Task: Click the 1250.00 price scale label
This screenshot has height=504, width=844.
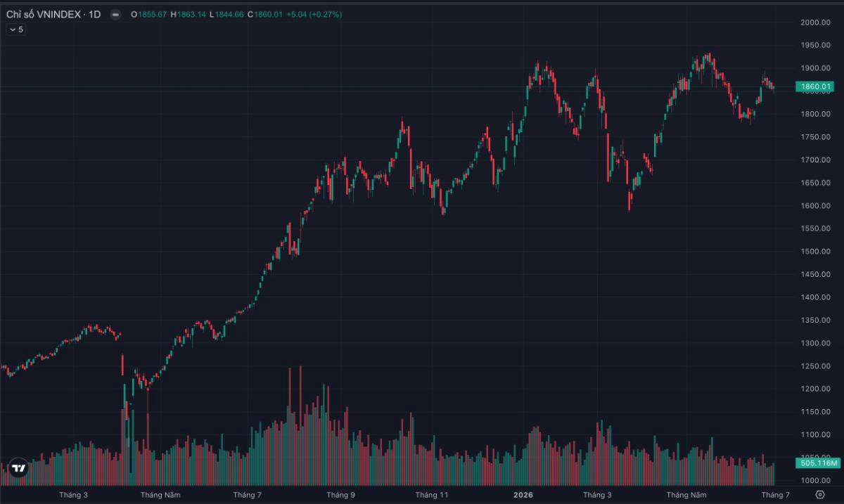Action: (816, 366)
